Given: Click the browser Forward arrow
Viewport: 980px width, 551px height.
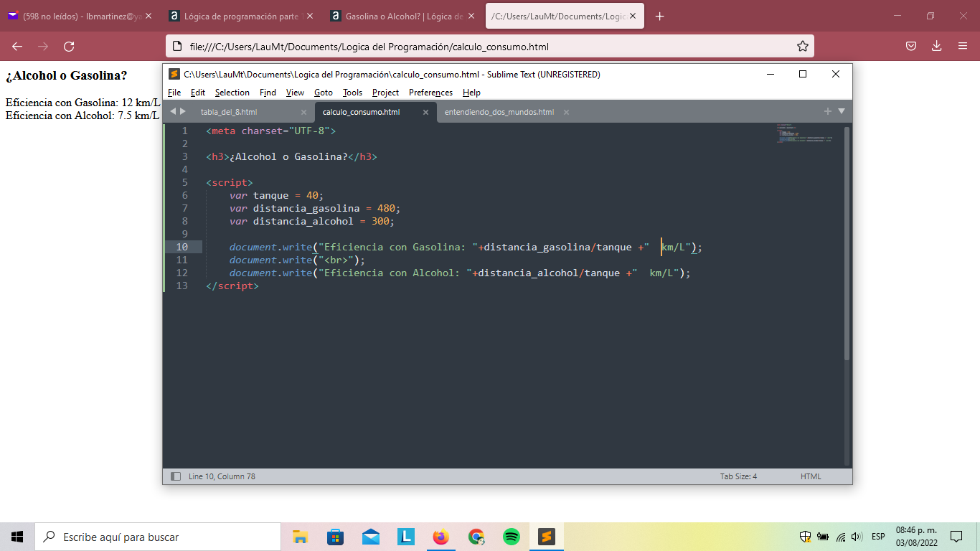Looking at the screenshot, I should click(x=43, y=47).
